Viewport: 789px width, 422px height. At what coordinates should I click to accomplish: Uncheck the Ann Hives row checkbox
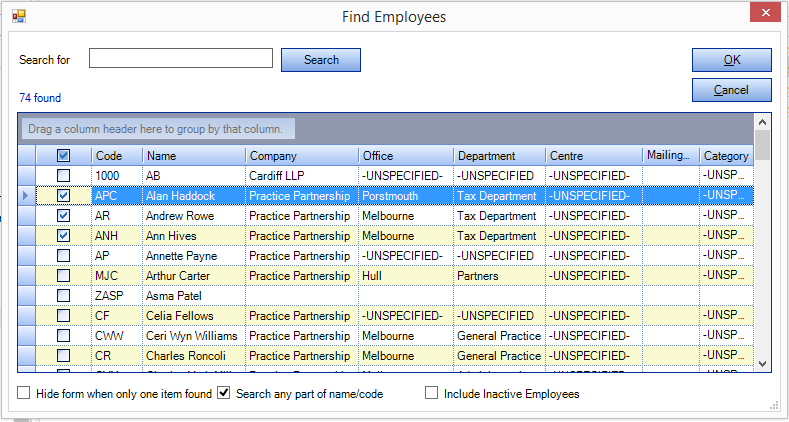[x=63, y=236]
